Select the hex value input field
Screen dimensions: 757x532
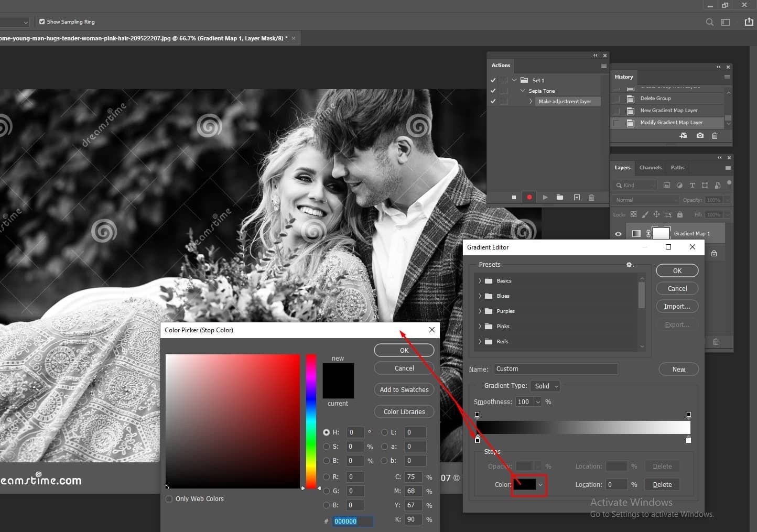(353, 521)
